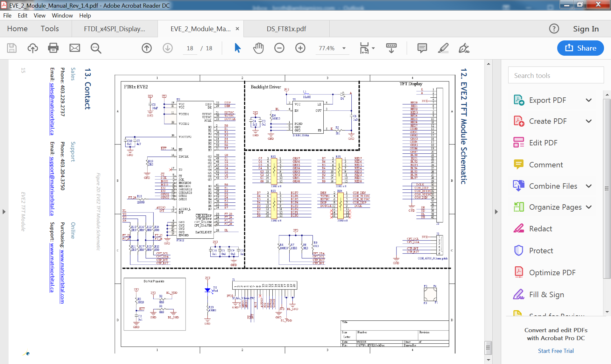611x364 pixels.
Task: Add a sticky note comment icon
Action: pos(422,48)
